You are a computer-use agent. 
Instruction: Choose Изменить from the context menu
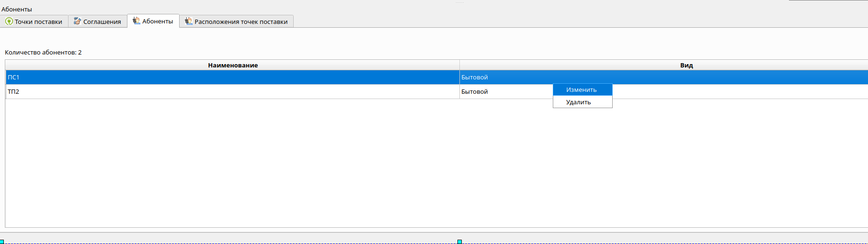[582, 90]
